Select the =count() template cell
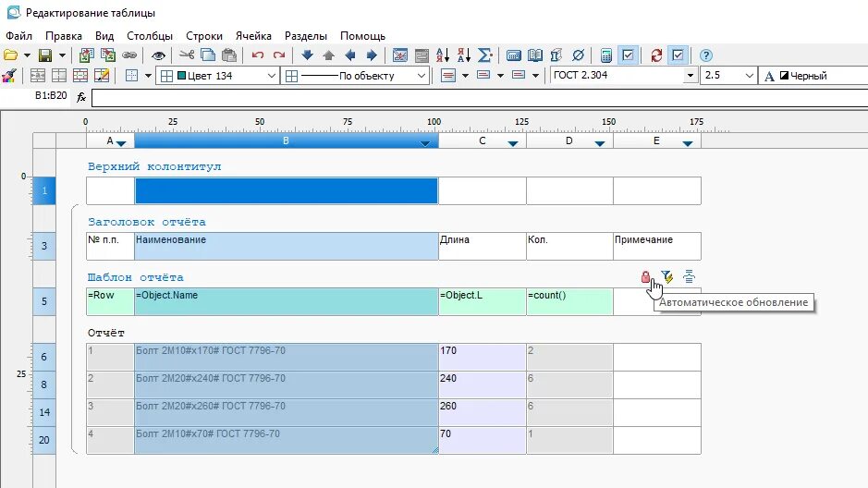 tap(569, 301)
